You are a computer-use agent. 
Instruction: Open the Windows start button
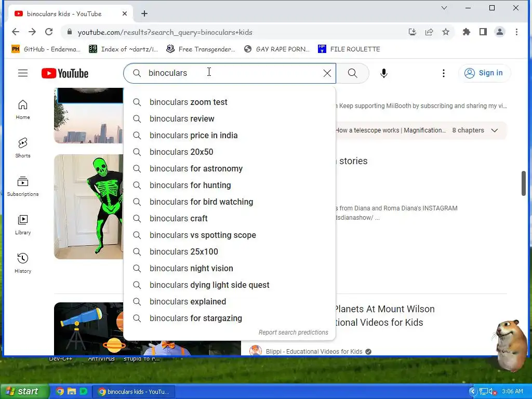pos(24,391)
